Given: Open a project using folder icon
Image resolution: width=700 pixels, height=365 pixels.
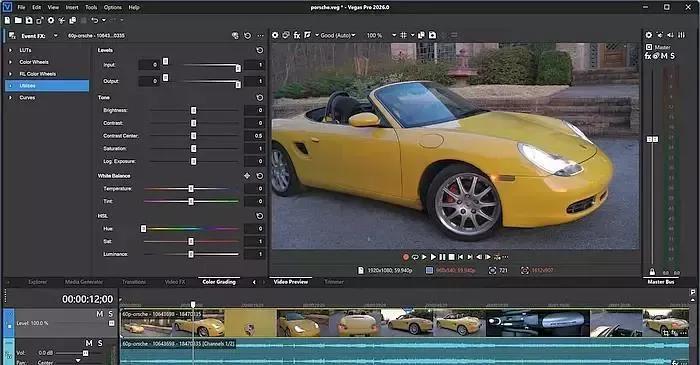Looking at the screenshot, I should (x=18, y=20).
